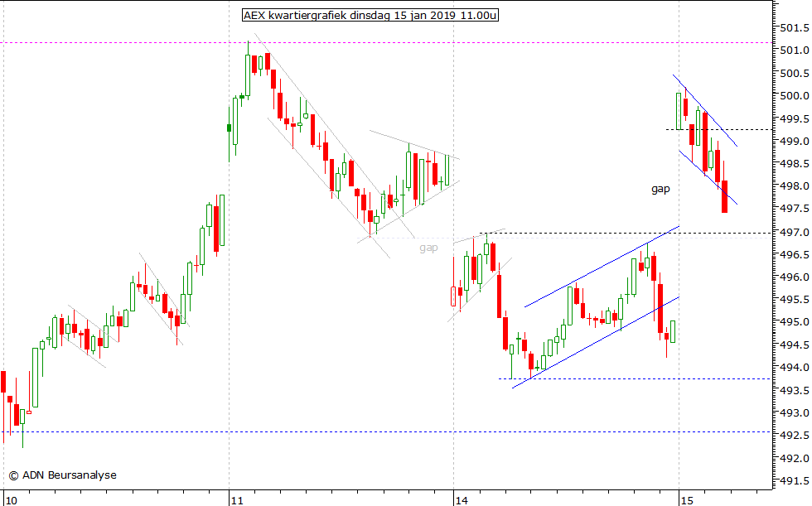Select the 497.0 price axis label
The height and width of the screenshot is (506, 812).
[x=795, y=232]
